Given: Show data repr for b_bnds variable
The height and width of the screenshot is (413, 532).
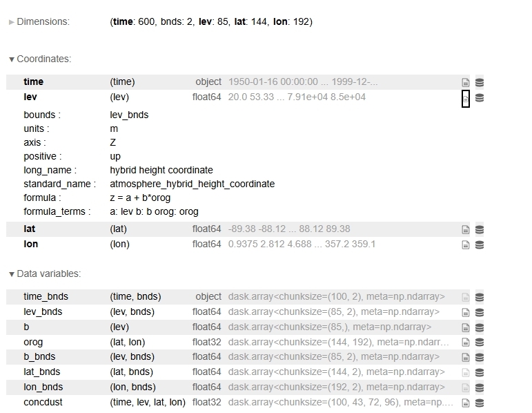Looking at the screenshot, I should (x=480, y=357).
